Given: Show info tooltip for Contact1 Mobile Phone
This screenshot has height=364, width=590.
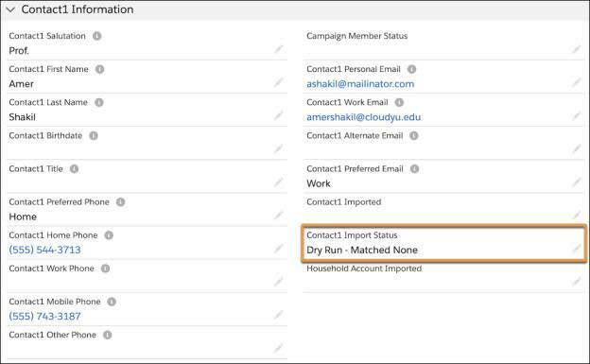Looking at the screenshot, I should click(112, 302).
